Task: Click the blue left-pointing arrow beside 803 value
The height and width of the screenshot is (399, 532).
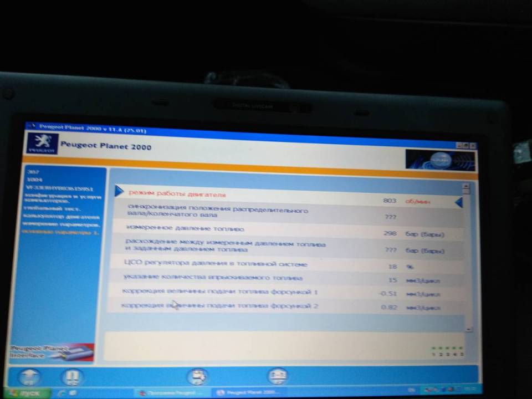Action: 458,202
